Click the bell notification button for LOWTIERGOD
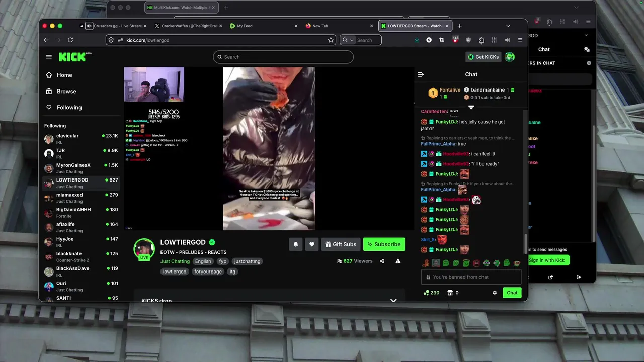The image size is (644, 362). point(296,244)
